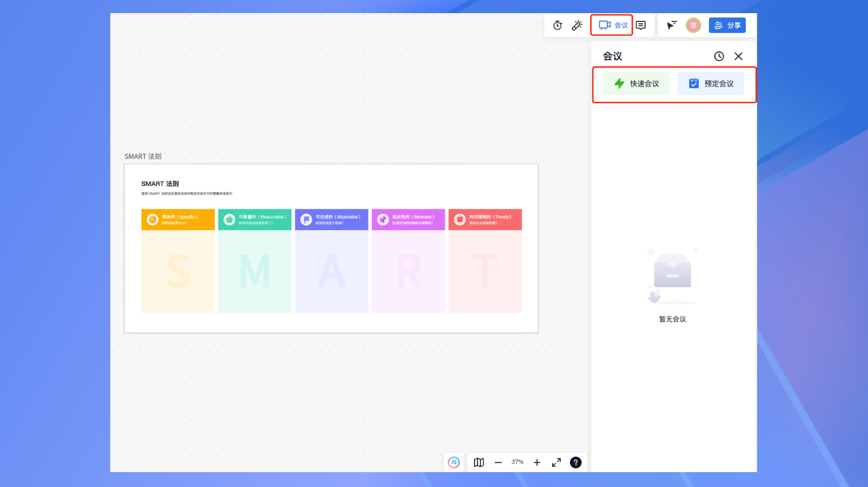Click the 暂无会议 empty state text
The height and width of the screenshot is (487, 868).
(672, 319)
